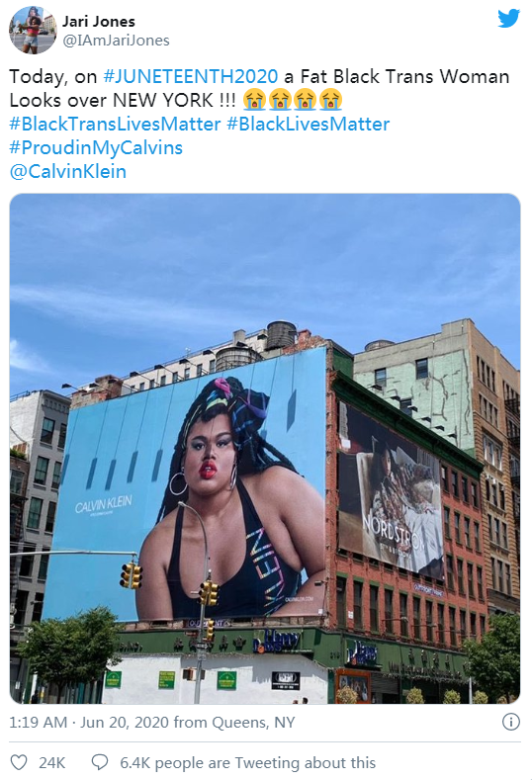Click the Twitter bird logo icon
Viewport: 532px width, 780px height.
click(x=508, y=19)
